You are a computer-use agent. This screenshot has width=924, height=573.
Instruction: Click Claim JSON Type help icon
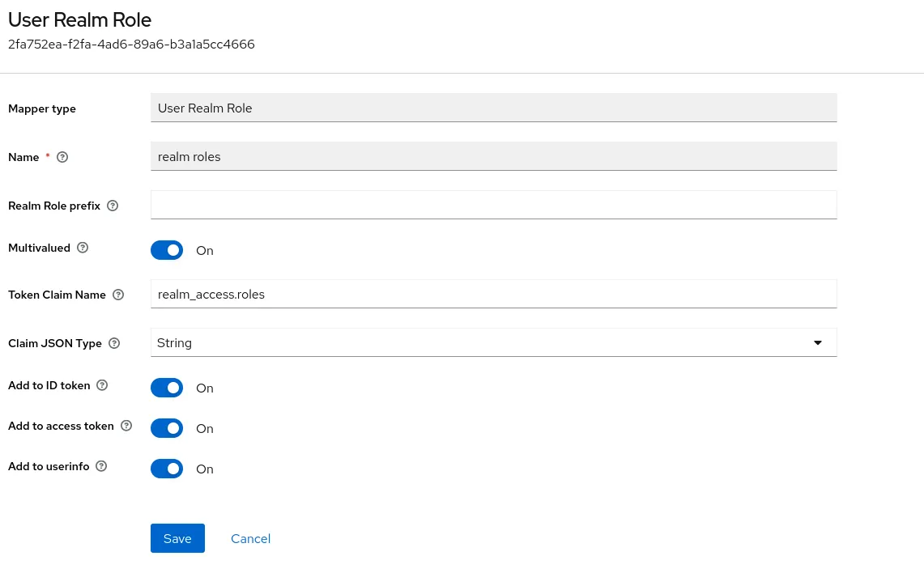tap(114, 343)
